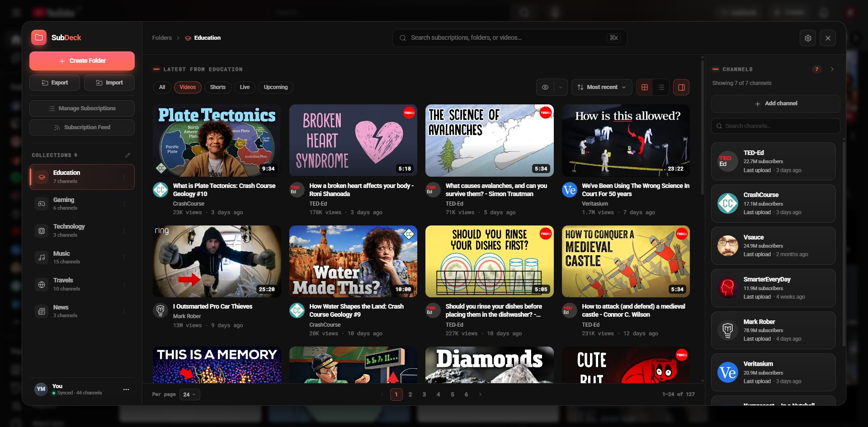Click the News collection newspaper icon
The width and height of the screenshot is (868, 427).
point(42,311)
